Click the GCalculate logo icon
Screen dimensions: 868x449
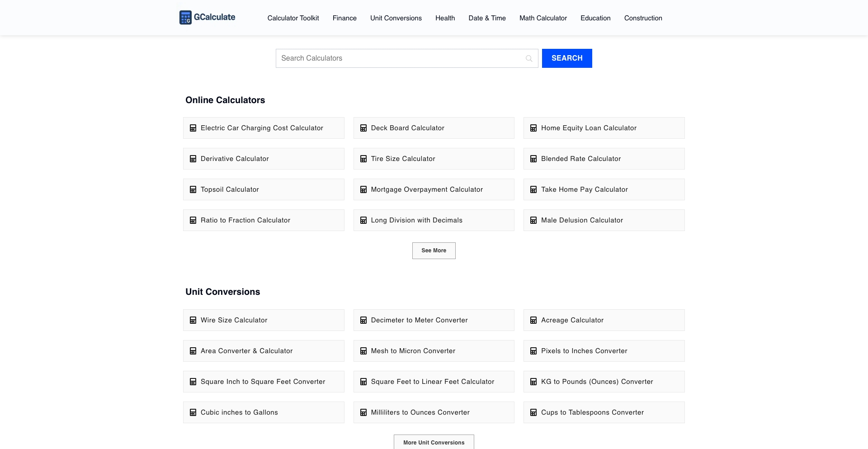[x=185, y=17]
